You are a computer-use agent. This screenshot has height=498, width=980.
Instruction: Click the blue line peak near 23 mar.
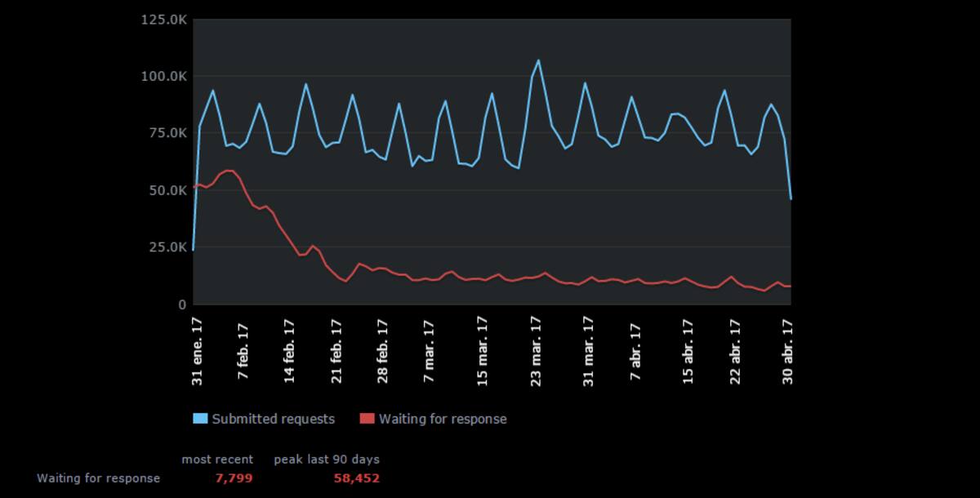pyautogui.click(x=538, y=60)
